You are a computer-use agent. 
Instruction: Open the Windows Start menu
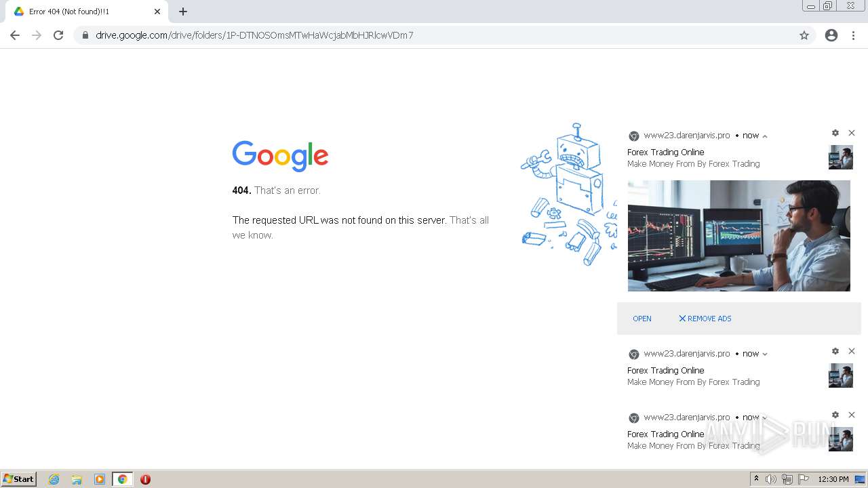pos(19,479)
